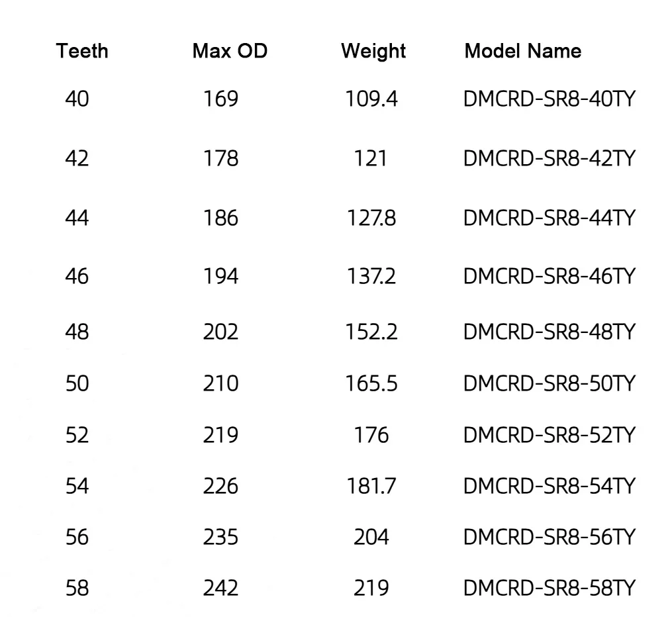The image size is (672, 617).
Task: Click the Weight column header
Action: point(373,52)
